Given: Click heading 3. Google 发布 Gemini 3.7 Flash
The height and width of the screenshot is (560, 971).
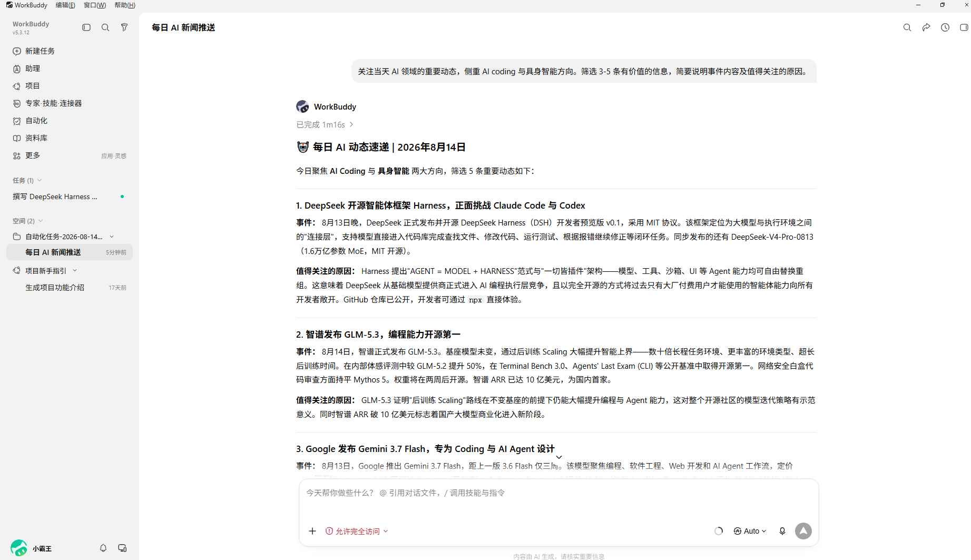Looking at the screenshot, I should click(x=425, y=449).
